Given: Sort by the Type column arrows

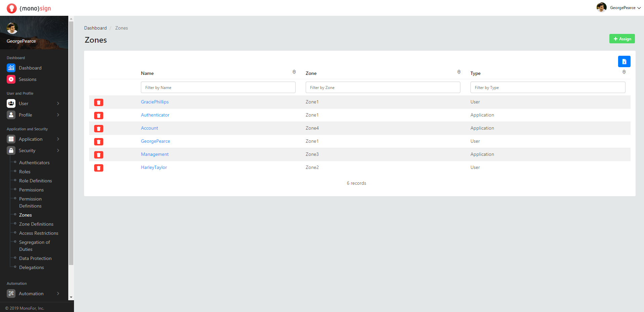Looking at the screenshot, I should point(624,72).
